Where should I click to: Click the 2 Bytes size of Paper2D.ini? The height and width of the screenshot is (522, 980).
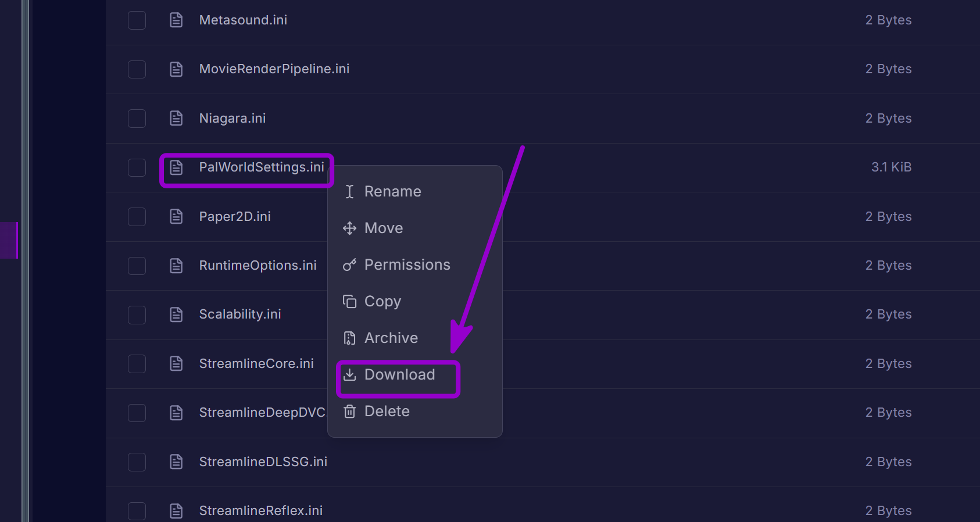point(888,216)
